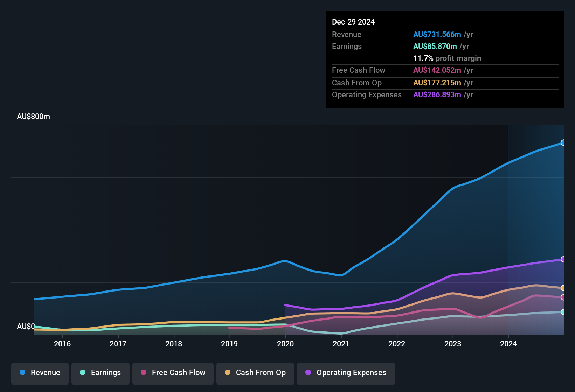Click the teal Earnings legend dot
Image resolution: width=575 pixels, height=392 pixels.
tap(83, 373)
